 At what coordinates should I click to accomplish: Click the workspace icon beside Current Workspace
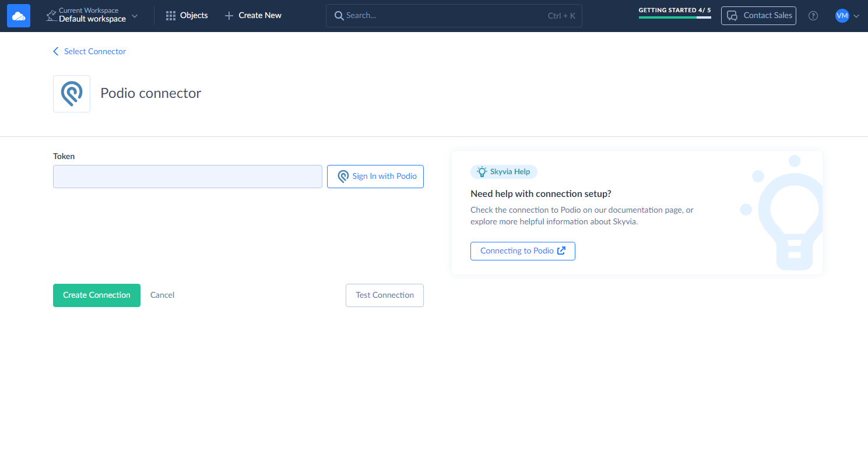[51, 16]
